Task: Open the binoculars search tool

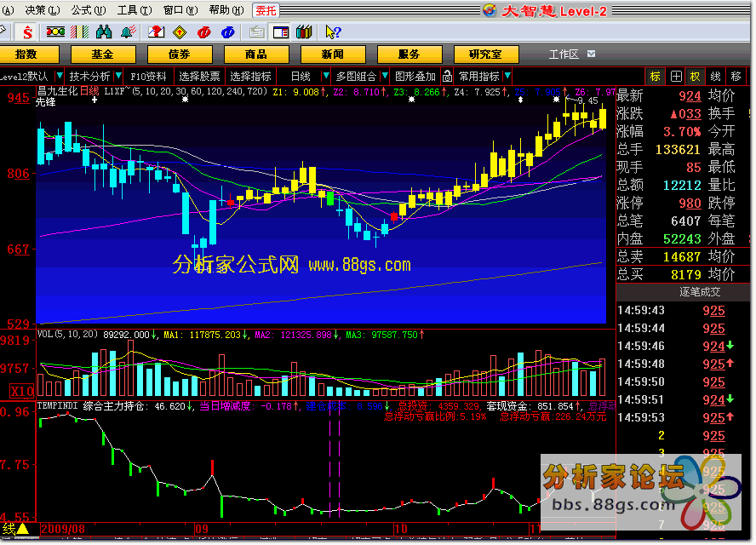Action: (x=104, y=32)
